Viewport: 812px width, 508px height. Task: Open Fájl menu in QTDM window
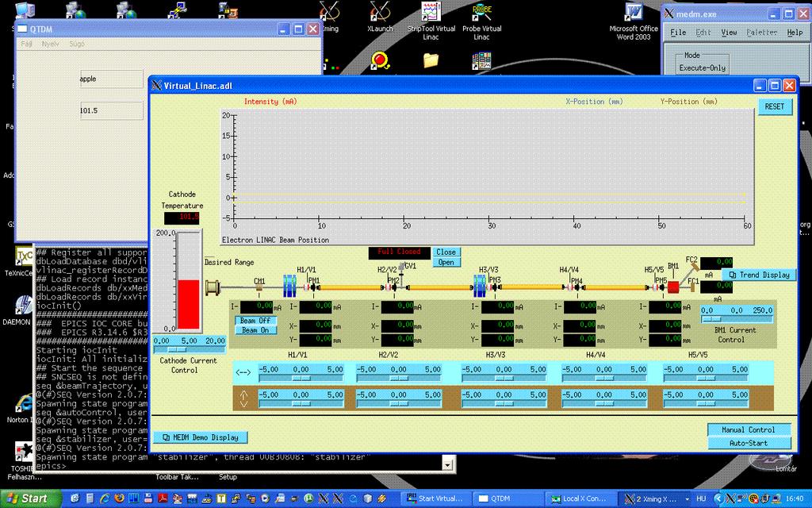click(26, 44)
